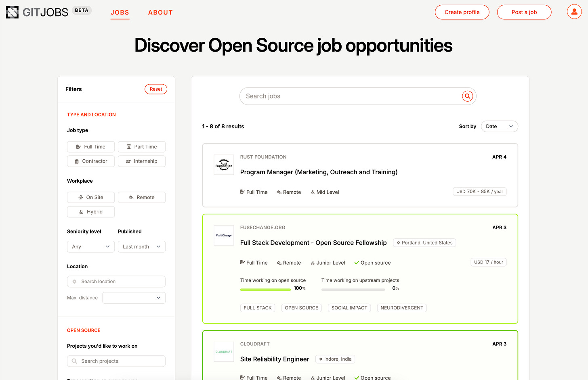The width and height of the screenshot is (588, 380).
Task: Toggle the Internship job type filter
Action: [142, 161]
